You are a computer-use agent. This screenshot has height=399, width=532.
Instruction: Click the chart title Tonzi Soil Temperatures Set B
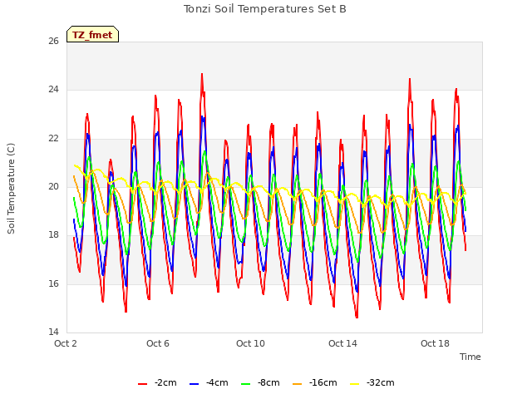click(265, 9)
